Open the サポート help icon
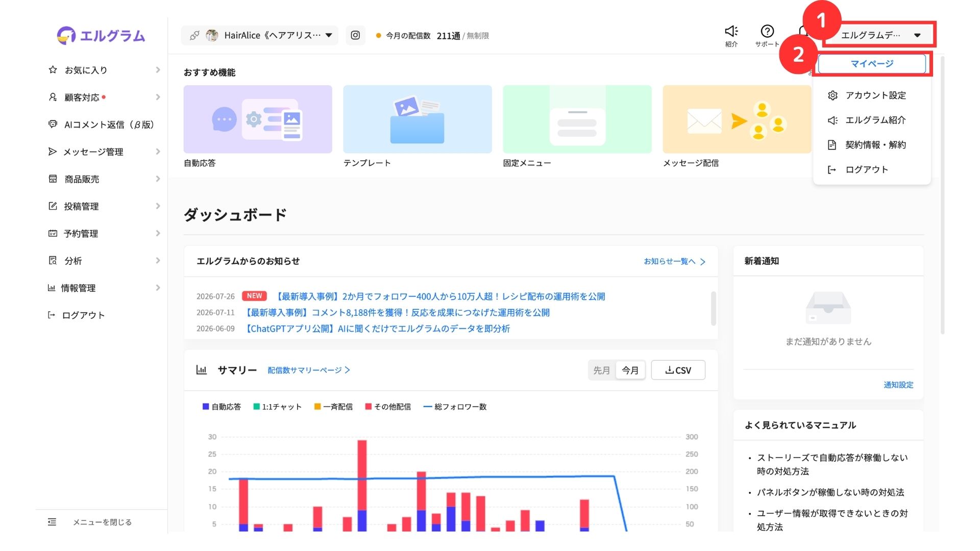 pos(767,31)
